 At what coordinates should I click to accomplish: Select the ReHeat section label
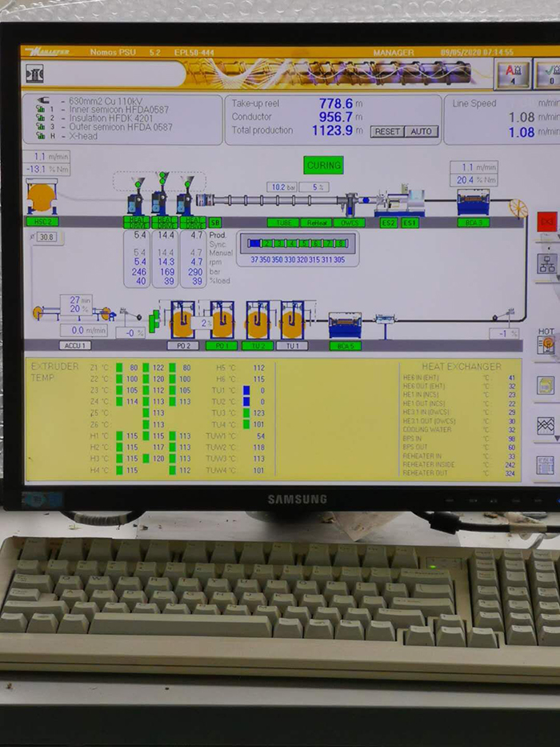pos(316,223)
